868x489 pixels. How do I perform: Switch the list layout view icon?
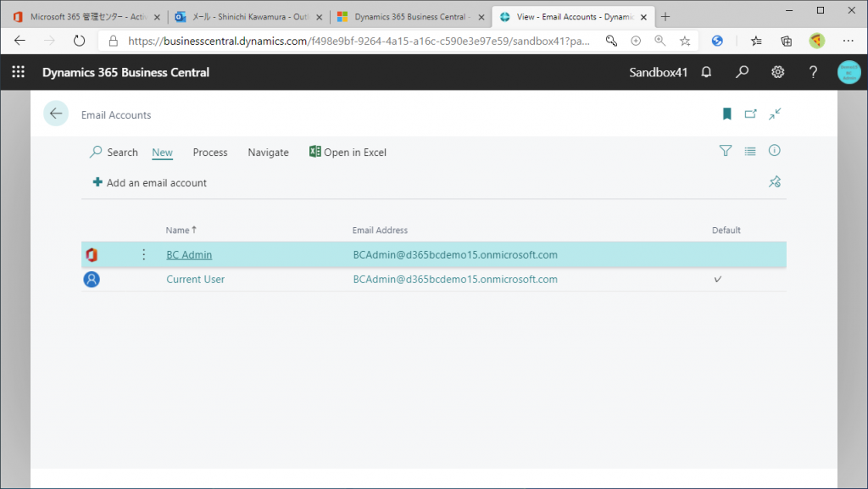coord(750,151)
